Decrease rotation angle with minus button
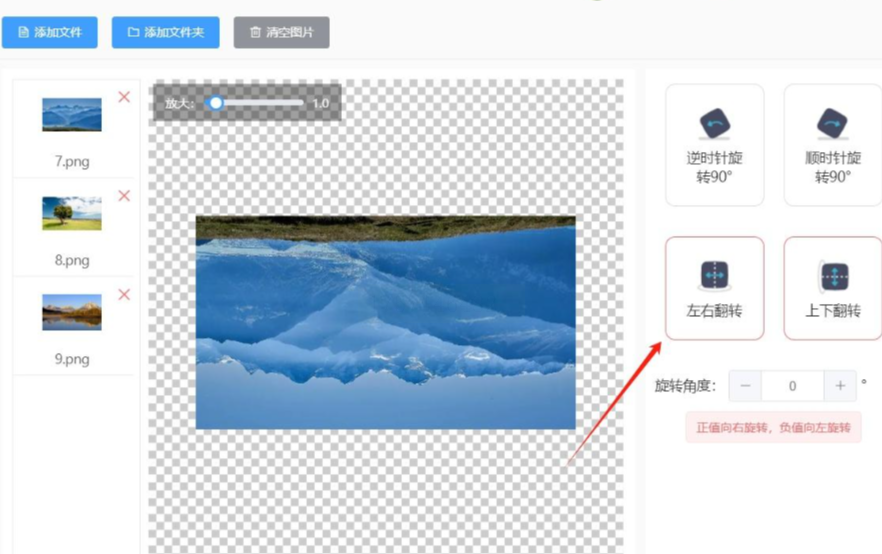The width and height of the screenshot is (882, 554). [x=745, y=386]
